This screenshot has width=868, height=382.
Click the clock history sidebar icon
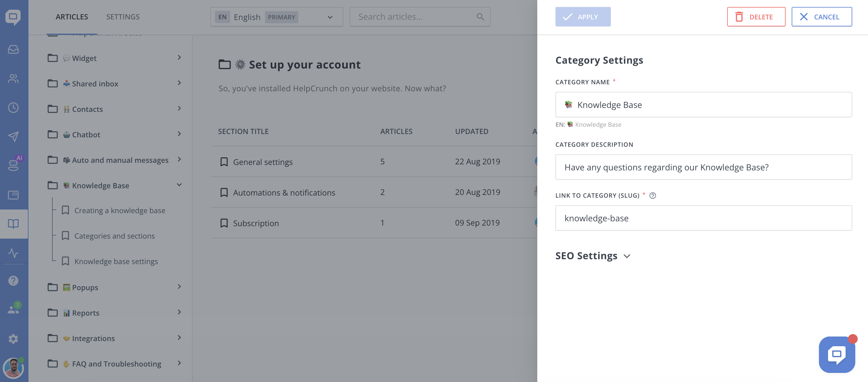(x=14, y=108)
